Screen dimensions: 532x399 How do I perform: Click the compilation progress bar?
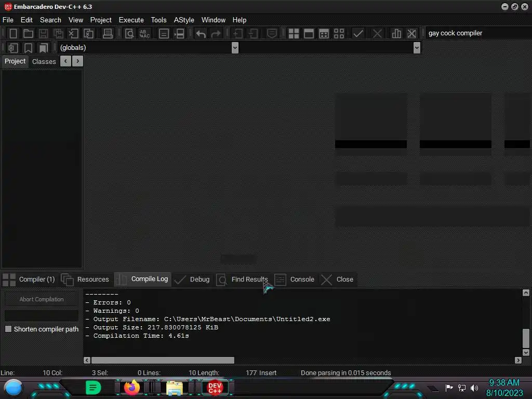tap(42, 315)
